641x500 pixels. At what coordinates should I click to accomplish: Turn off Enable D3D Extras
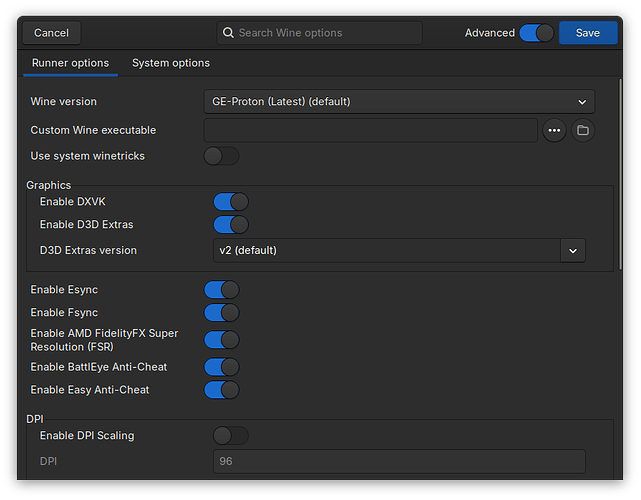[x=231, y=225]
